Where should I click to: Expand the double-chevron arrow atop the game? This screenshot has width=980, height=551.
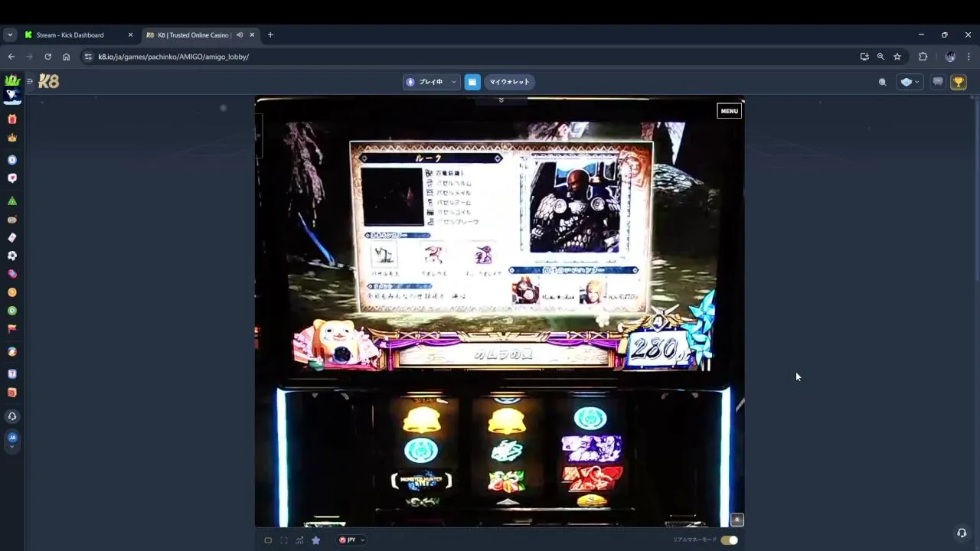pyautogui.click(x=501, y=100)
